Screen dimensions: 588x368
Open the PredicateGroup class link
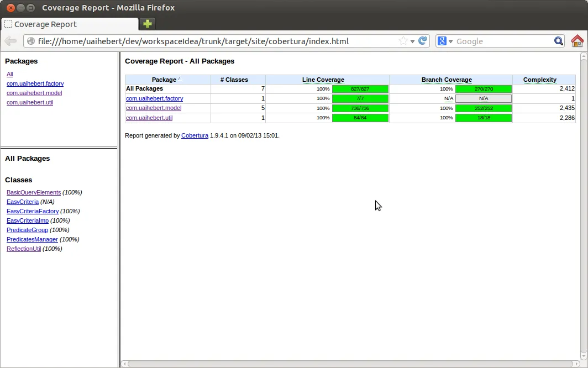[x=28, y=230]
